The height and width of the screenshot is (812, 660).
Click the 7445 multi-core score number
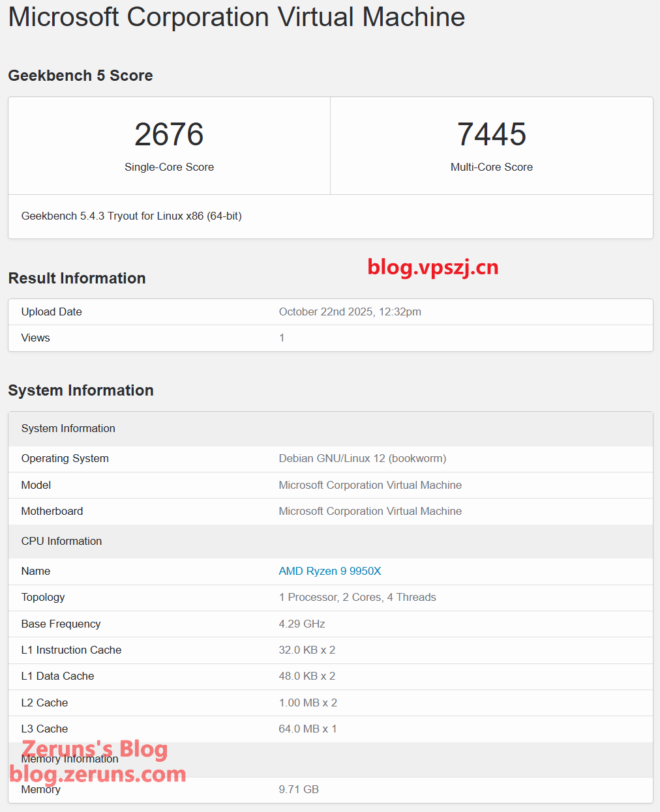(x=491, y=134)
